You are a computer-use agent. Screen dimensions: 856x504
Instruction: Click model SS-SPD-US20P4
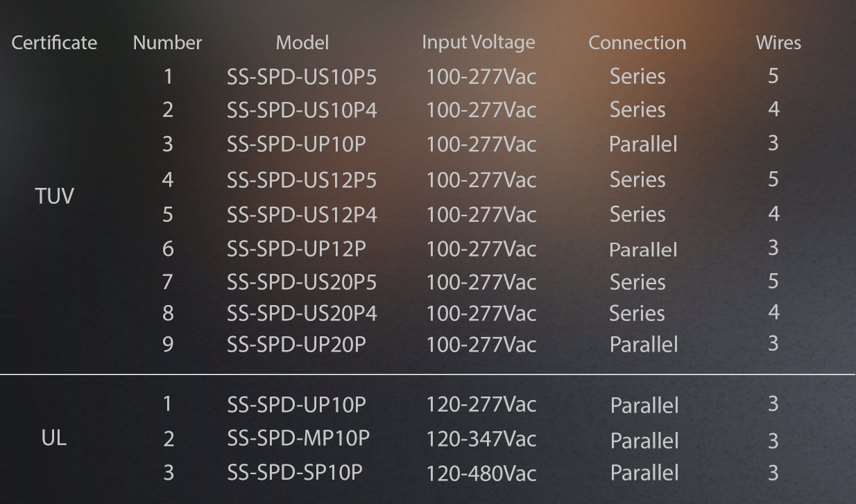pos(302,313)
